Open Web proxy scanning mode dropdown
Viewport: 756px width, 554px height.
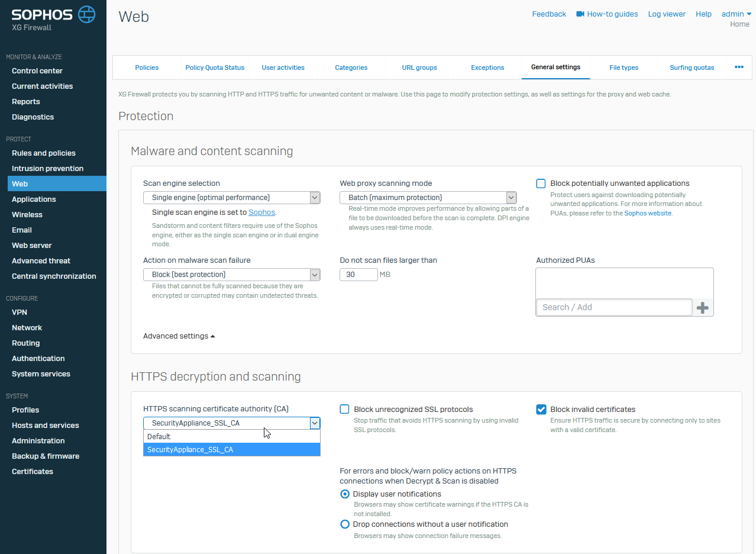(x=428, y=198)
